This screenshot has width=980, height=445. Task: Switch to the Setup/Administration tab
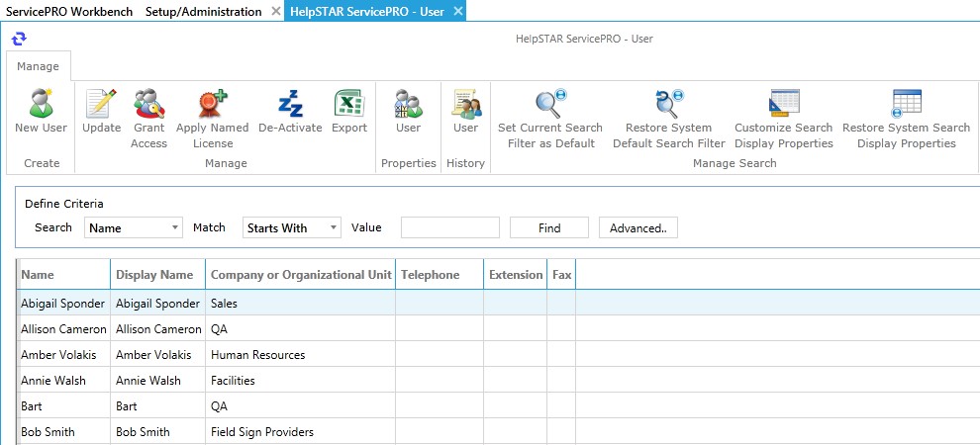(203, 11)
